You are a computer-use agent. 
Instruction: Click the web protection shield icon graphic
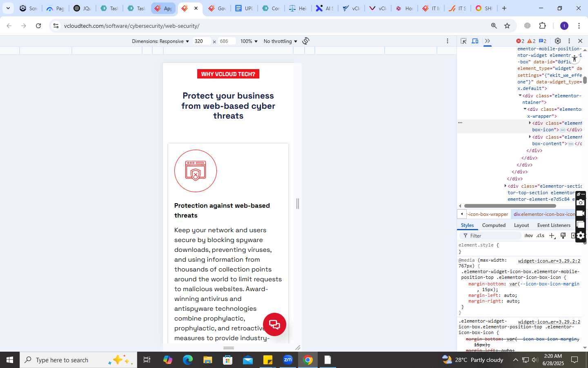click(196, 171)
